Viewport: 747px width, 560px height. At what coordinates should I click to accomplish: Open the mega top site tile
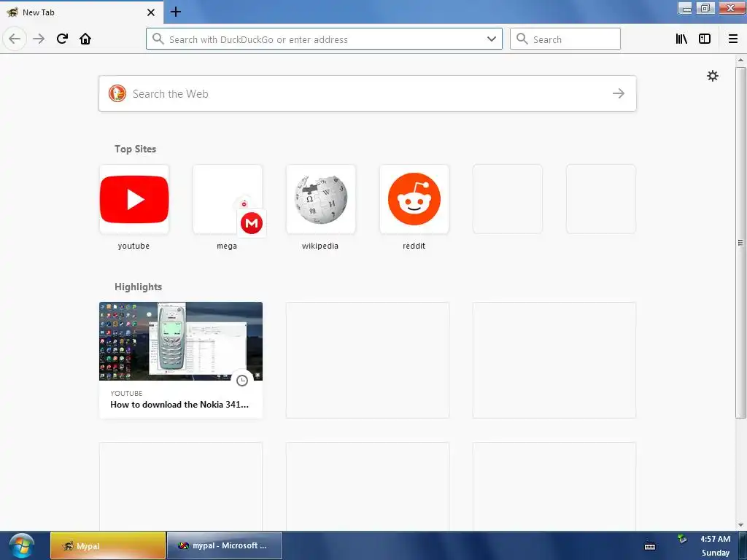point(228,199)
